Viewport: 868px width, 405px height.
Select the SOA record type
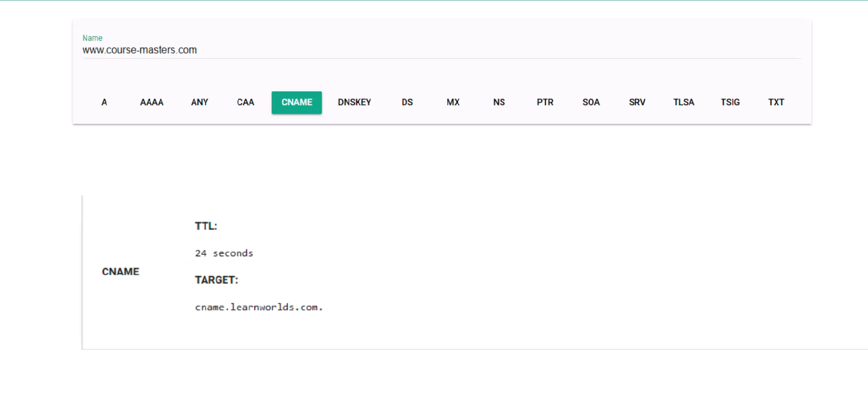[591, 102]
